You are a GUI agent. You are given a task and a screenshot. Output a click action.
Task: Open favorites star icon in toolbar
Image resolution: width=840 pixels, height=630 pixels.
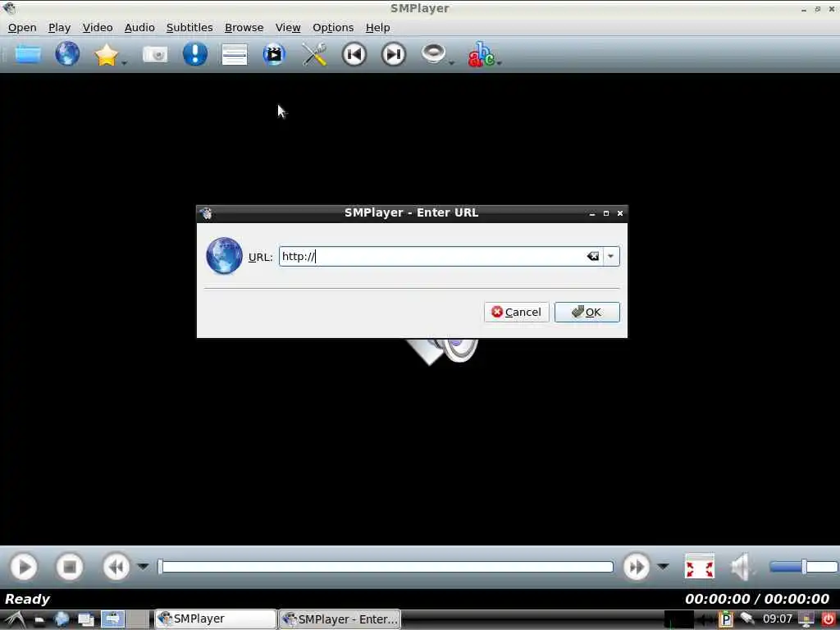click(x=106, y=55)
